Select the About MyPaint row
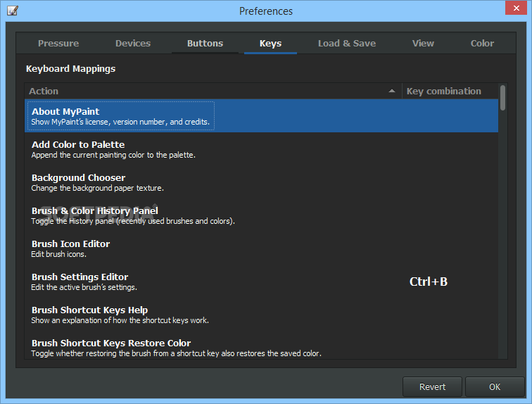Image resolution: width=532 pixels, height=404 pixels. click(261, 115)
